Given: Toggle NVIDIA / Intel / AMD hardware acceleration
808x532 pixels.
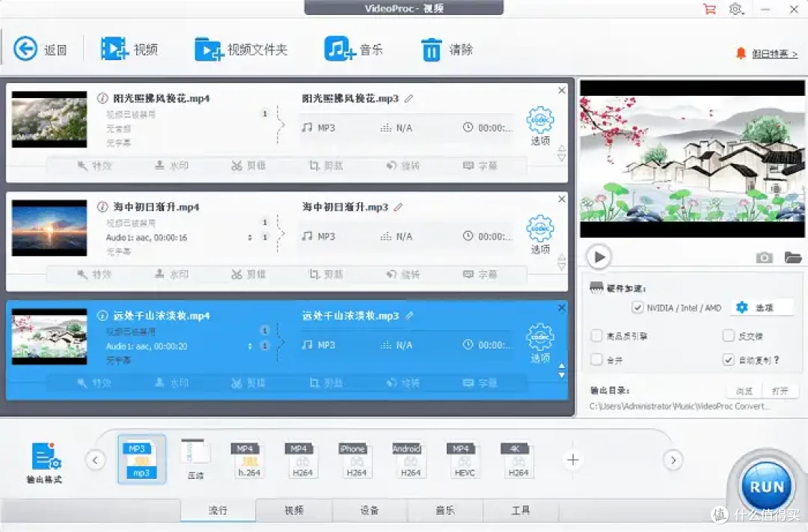Looking at the screenshot, I should (637, 308).
